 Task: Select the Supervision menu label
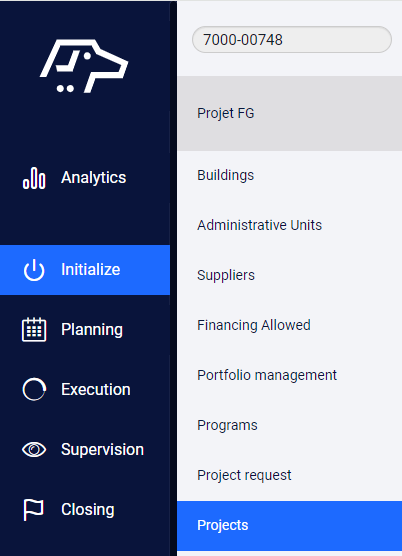(x=102, y=450)
